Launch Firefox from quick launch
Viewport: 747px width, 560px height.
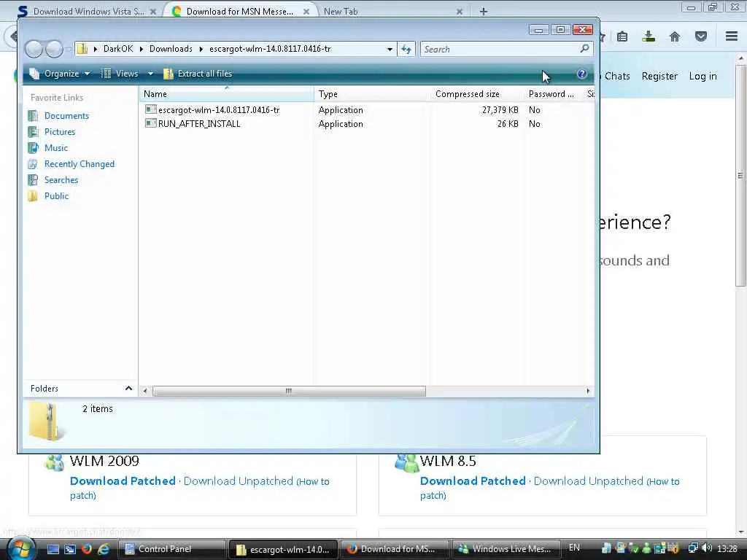pyautogui.click(x=87, y=549)
